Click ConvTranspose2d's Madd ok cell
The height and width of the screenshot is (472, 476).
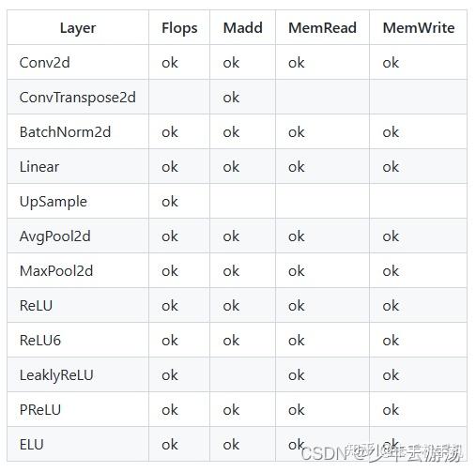[231, 98]
